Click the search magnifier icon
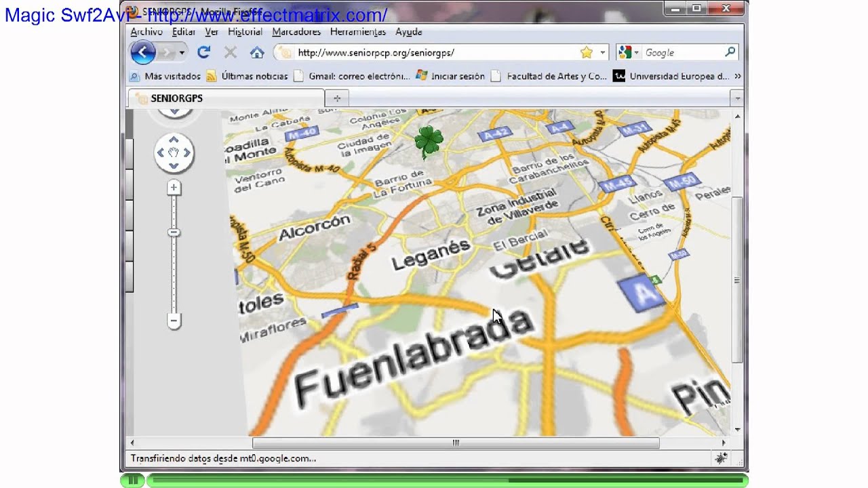The image size is (868, 488). coord(730,52)
